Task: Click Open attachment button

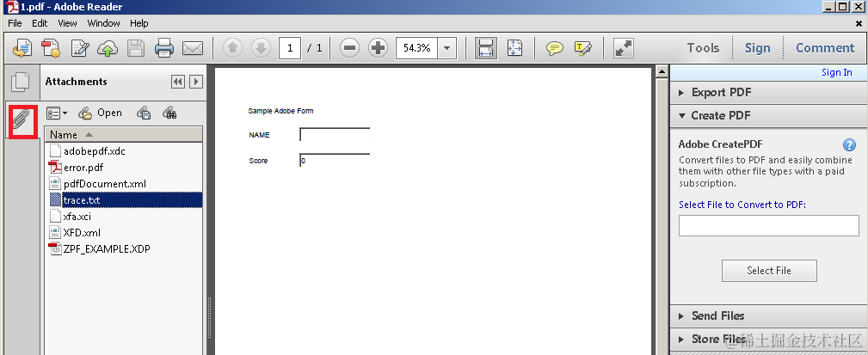Action: pyautogui.click(x=100, y=113)
